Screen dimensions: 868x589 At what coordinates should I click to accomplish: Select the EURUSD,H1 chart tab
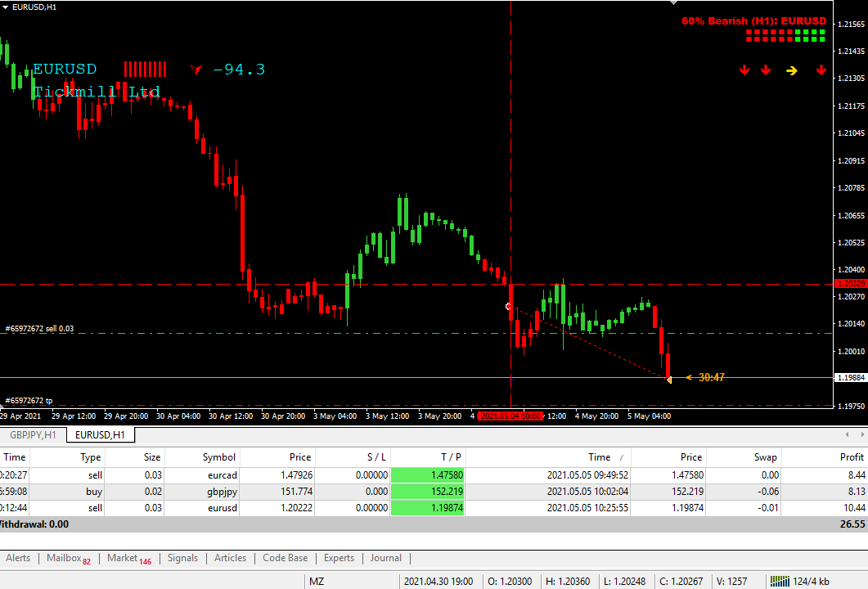tap(100, 435)
